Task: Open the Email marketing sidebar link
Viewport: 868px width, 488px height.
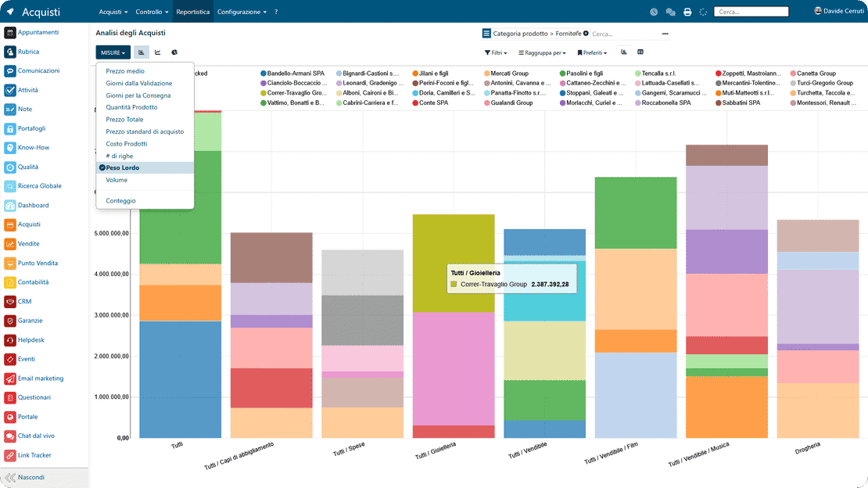Action: tap(41, 379)
